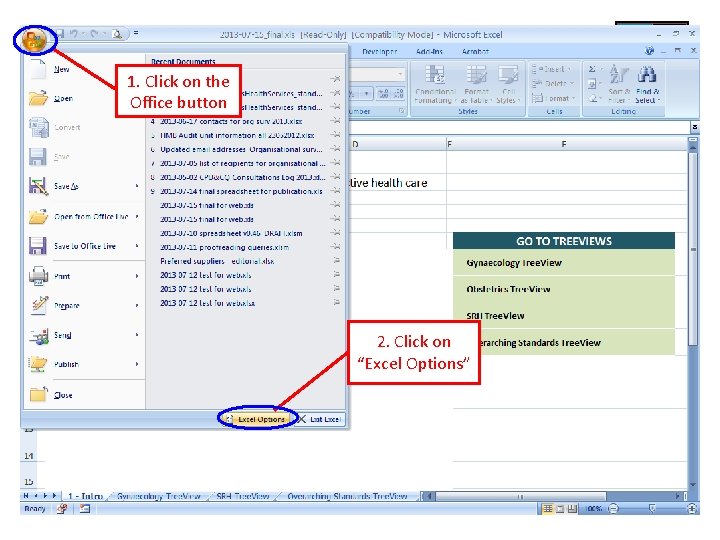This screenshot has height=540, width=720.
Task: Switch to the 'Gynaecology TreeView' sheet tab
Action: click(x=158, y=496)
